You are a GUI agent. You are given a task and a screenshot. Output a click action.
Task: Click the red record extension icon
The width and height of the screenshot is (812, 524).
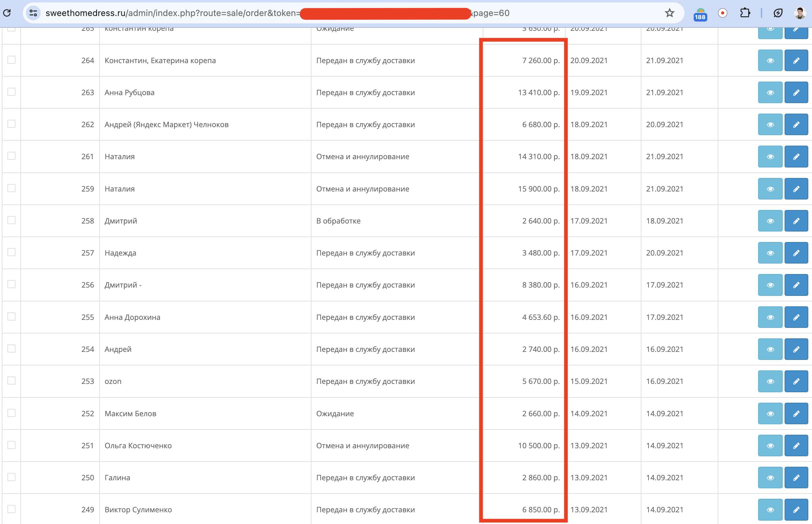point(722,13)
